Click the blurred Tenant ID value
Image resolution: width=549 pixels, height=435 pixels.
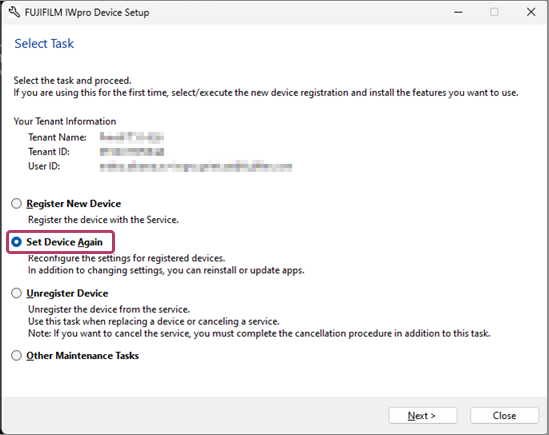point(132,152)
